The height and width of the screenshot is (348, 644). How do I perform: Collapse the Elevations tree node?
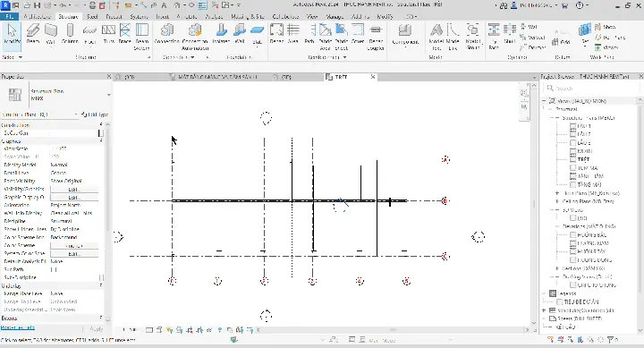pyautogui.click(x=557, y=226)
